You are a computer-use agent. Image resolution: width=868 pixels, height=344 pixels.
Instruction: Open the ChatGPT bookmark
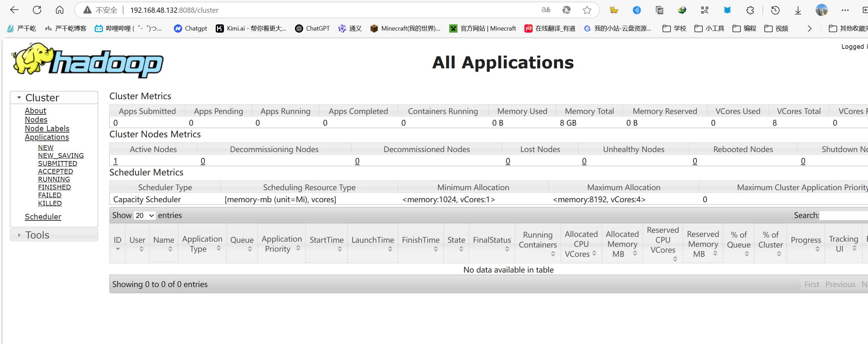coord(312,28)
